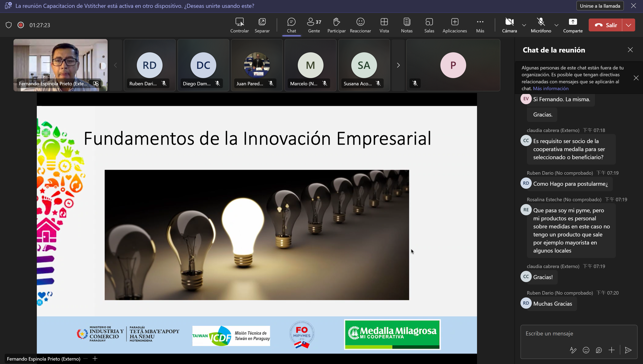Raise hand with Participar
643x364 pixels.
tap(336, 25)
